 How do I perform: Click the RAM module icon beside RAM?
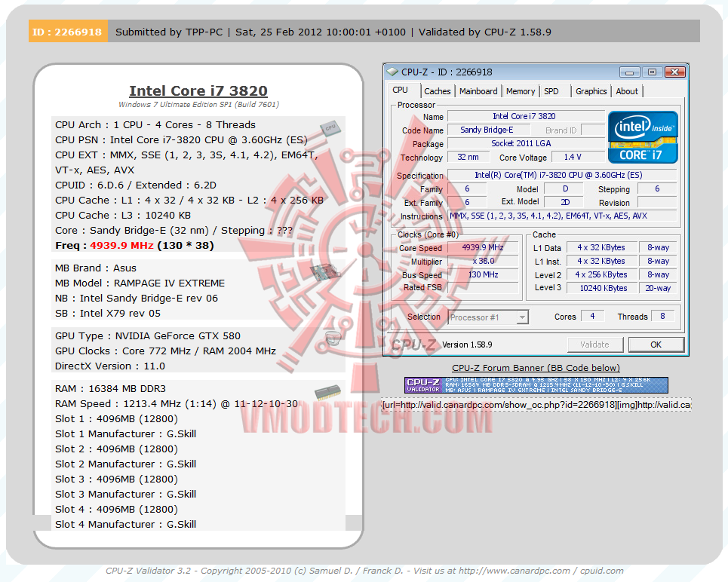[327, 392]
